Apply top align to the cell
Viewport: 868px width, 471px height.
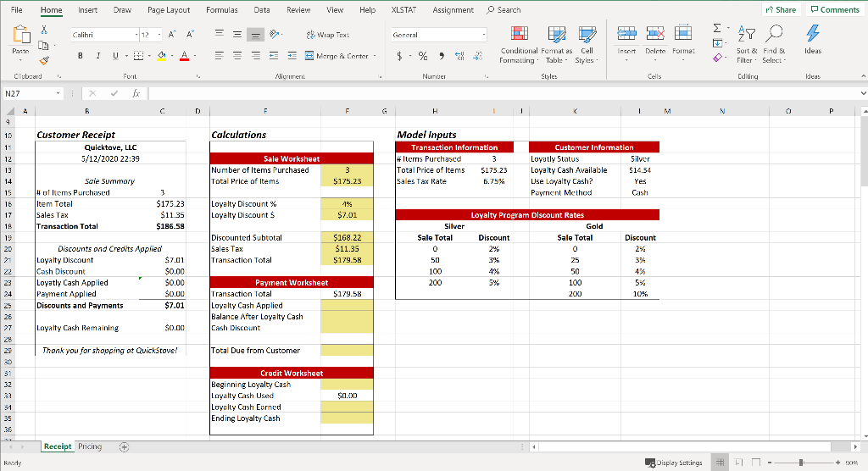click(x=220, y=35)
